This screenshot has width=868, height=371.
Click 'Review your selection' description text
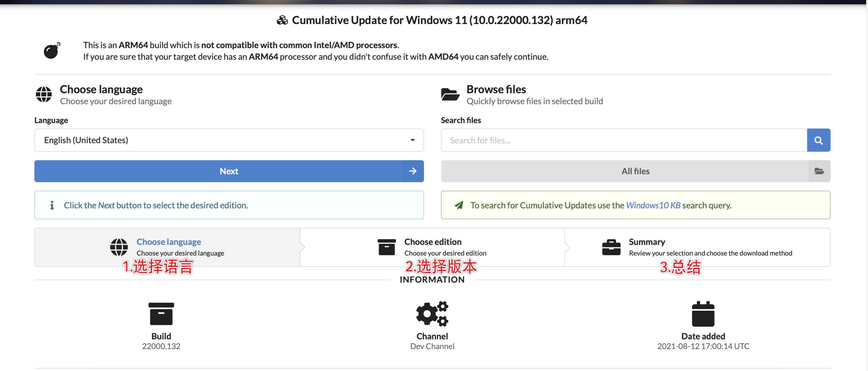710,253
